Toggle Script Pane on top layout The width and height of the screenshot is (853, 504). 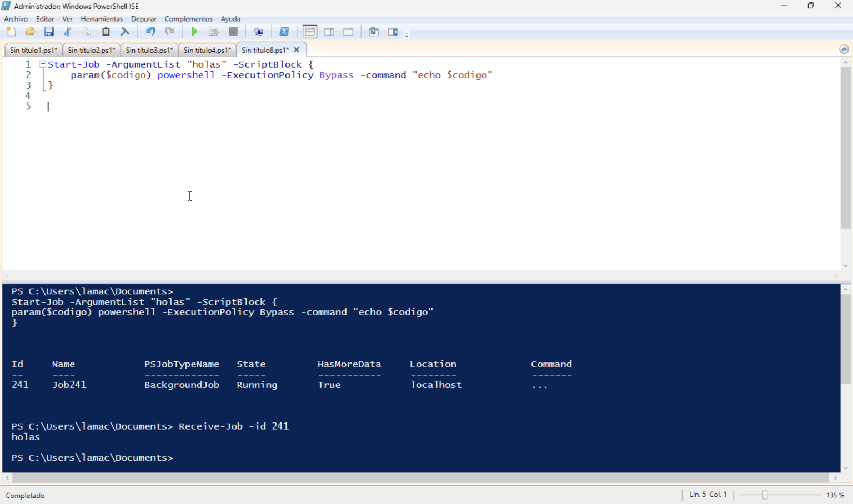click(310, 32)
